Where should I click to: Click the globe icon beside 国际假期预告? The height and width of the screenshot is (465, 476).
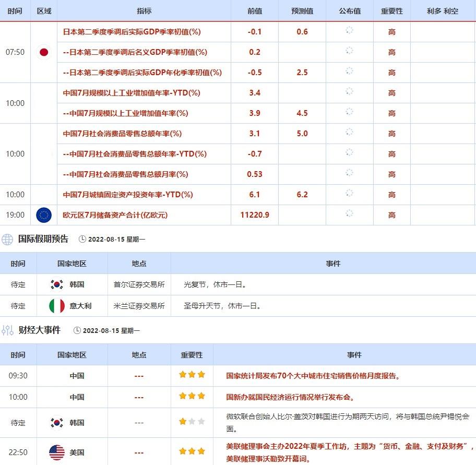7,240
